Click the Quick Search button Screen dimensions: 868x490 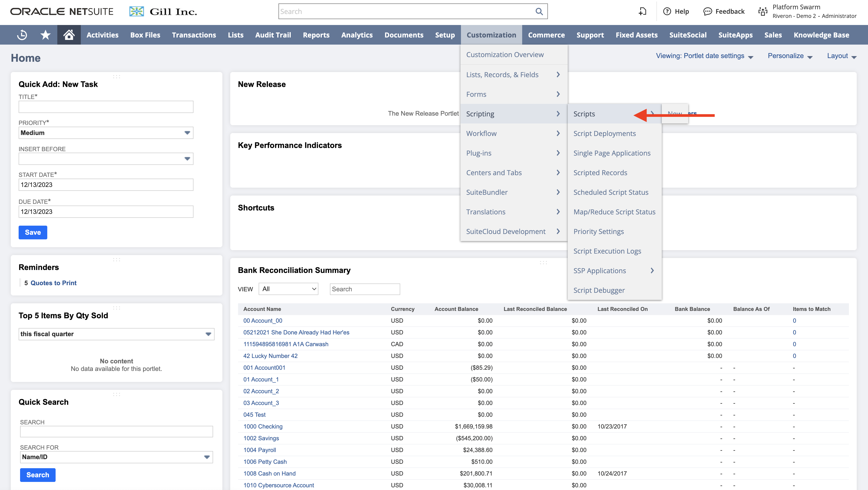[38, 475]
